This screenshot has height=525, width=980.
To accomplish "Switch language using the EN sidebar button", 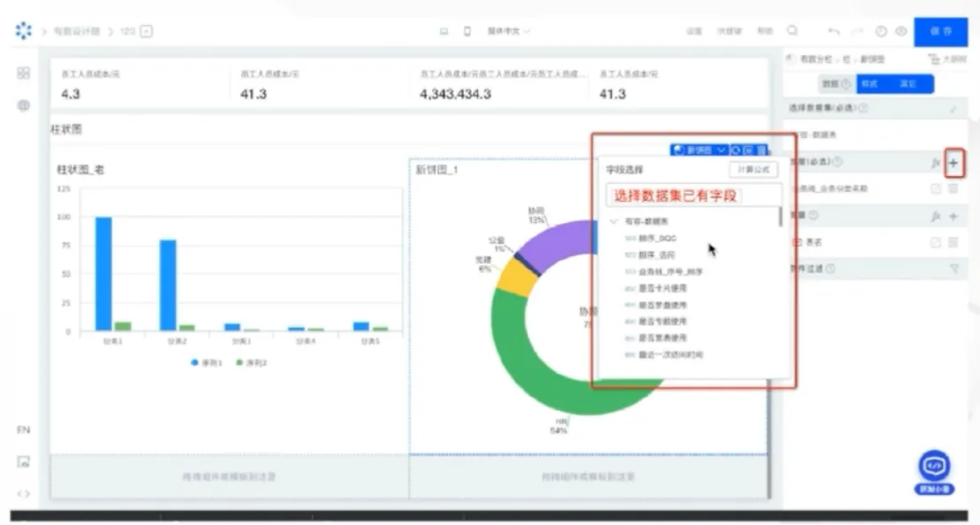I will click(x=23, y=430).
